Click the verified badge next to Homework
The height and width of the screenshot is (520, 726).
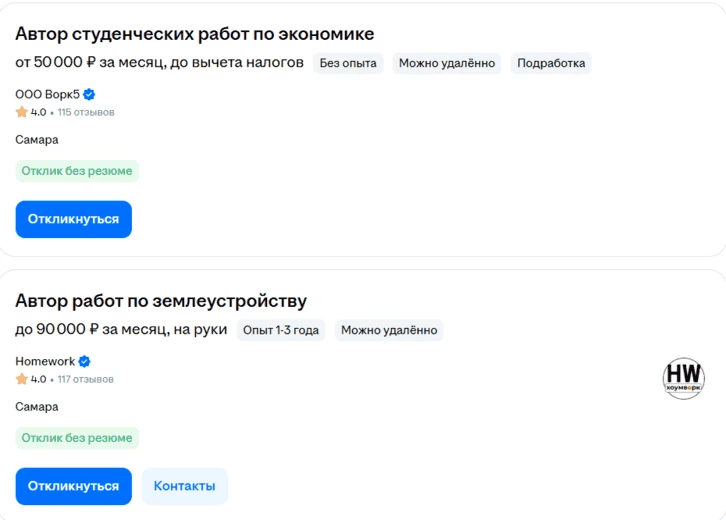click(84, 361)
